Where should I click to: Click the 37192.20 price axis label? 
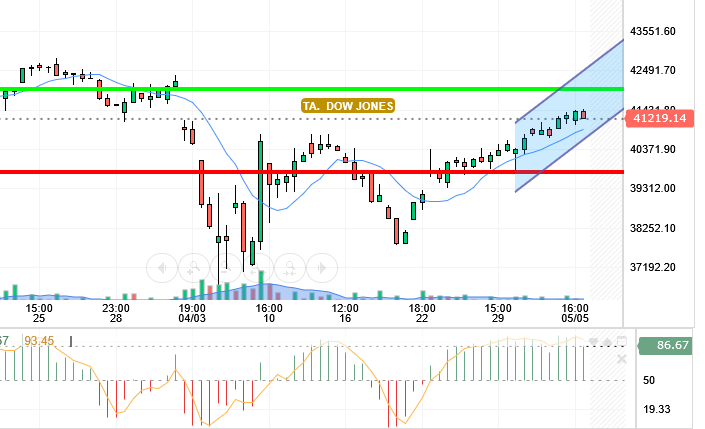[653, 268]
